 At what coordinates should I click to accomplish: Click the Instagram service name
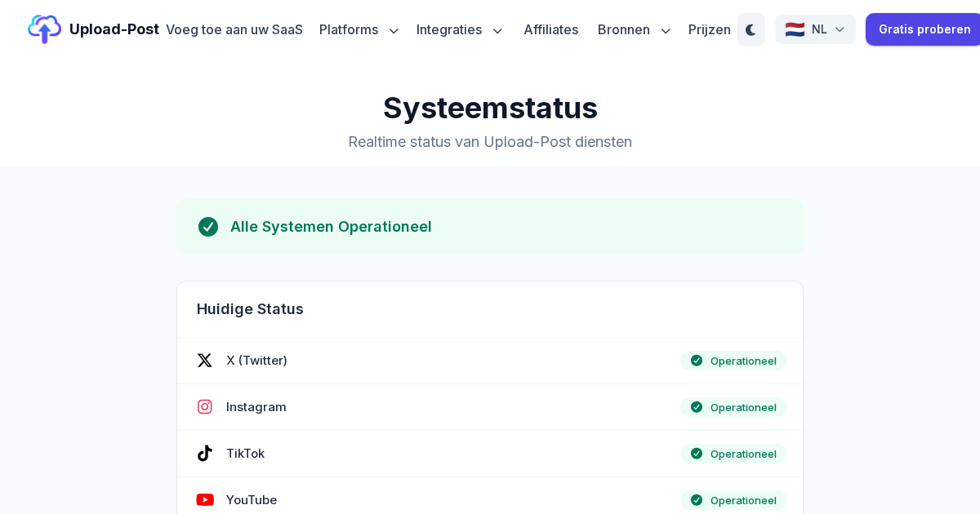256,407
